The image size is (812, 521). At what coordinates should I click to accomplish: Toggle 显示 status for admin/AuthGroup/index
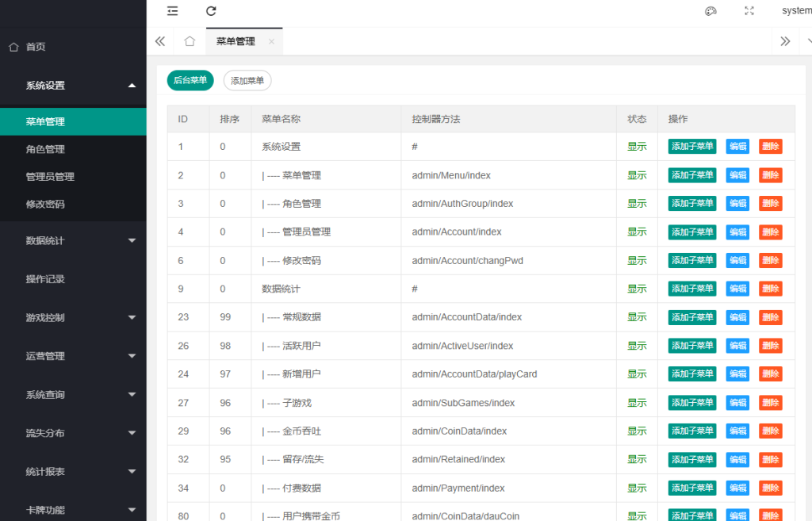[637, 204]
